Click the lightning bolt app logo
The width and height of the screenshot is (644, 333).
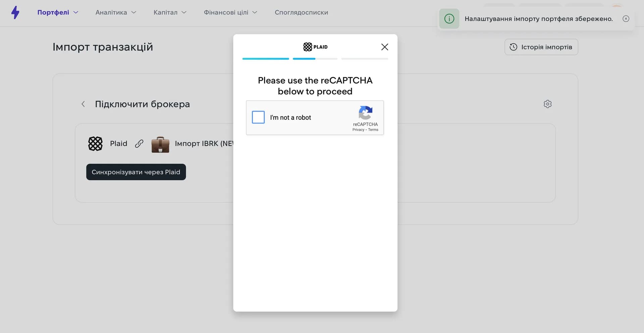[15, 12]
